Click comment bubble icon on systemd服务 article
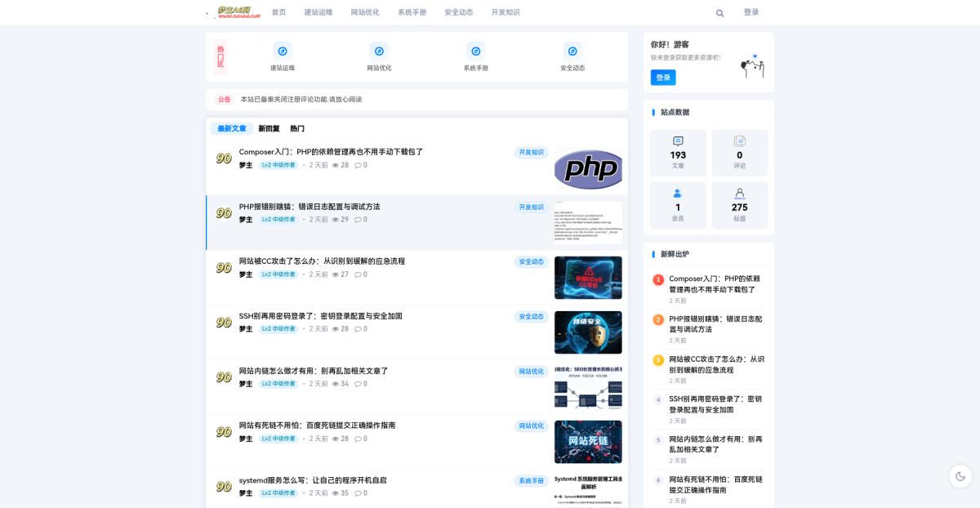The width and height of the screenshot is (980, 508). pyautogui.click(x=358, y=493)
